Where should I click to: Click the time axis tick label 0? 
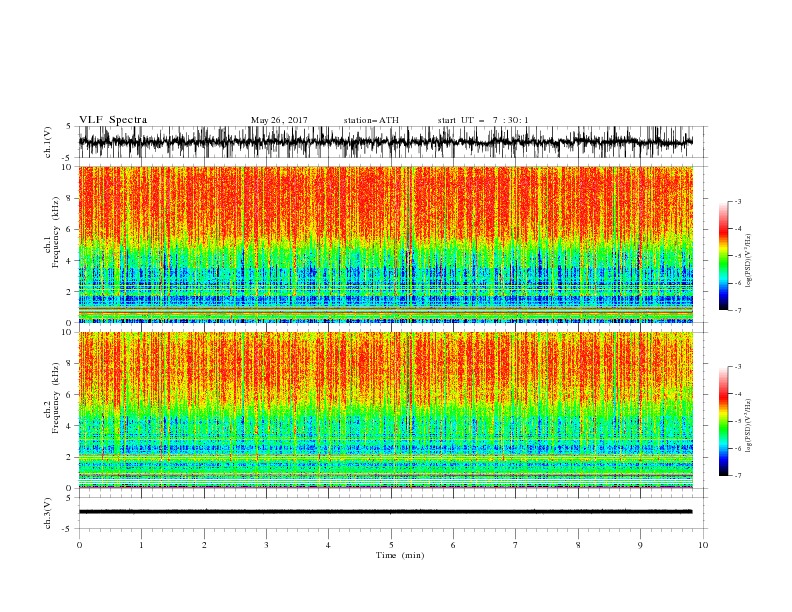click(79, 545)
